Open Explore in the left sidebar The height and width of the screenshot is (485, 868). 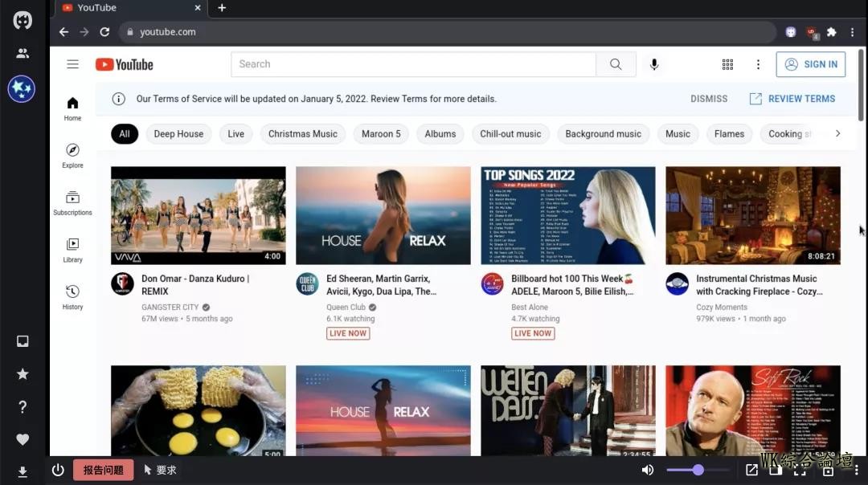pos(72,155)
